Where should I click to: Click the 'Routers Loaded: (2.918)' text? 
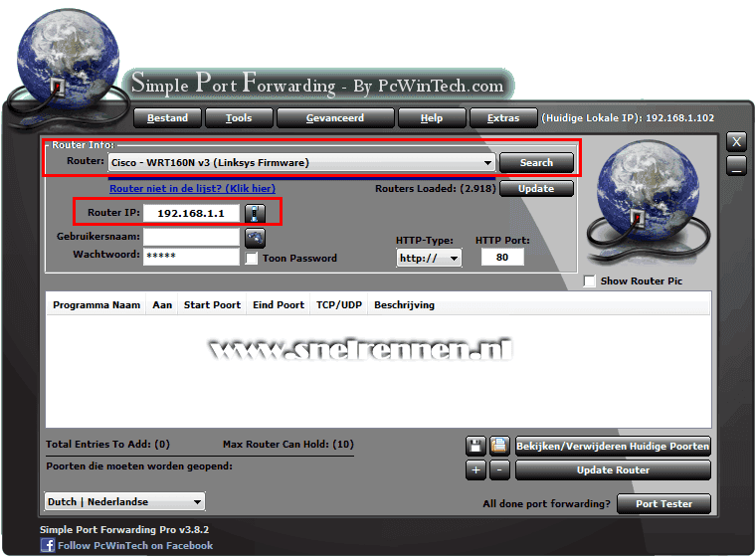tap(436, 189)
